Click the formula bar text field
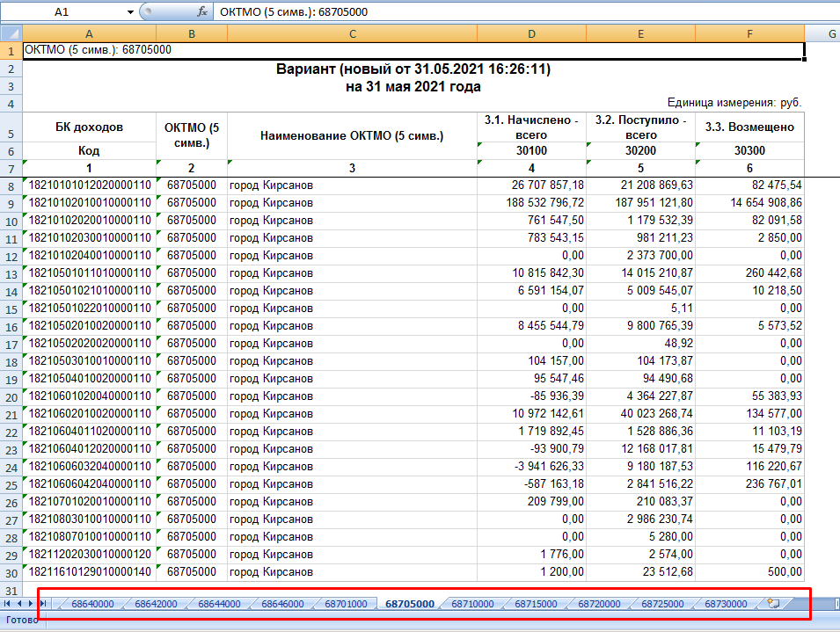Viewport: 840px width, 632px height. 527,11
